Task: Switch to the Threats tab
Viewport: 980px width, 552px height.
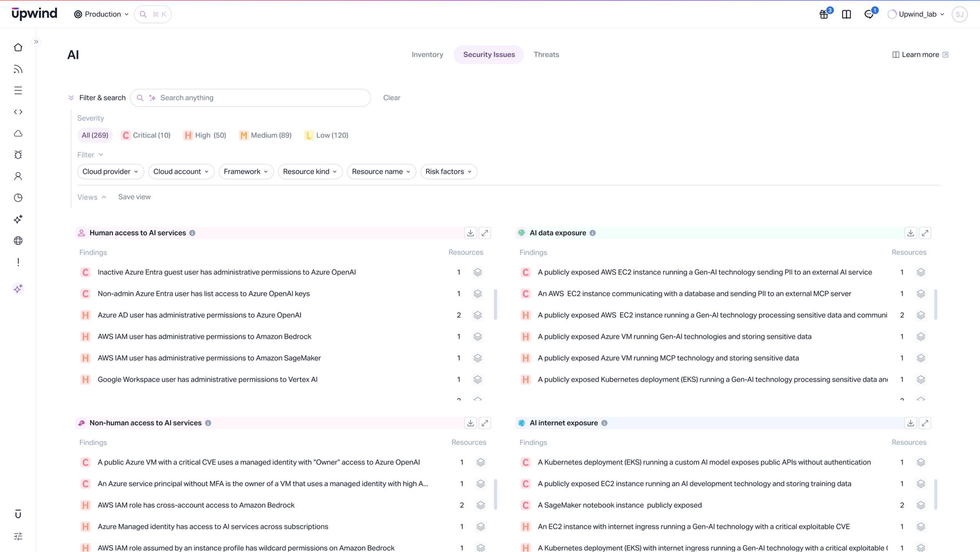Action: coord(546,54)
